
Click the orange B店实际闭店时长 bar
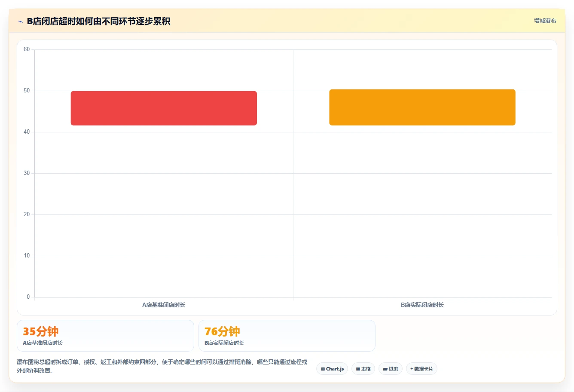[x=422, y=107]
